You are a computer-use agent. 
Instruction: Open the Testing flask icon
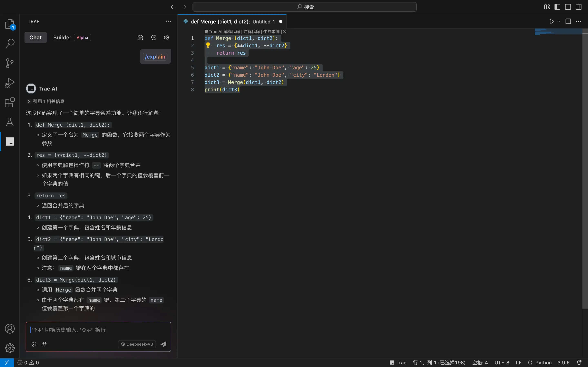point(10,122)
